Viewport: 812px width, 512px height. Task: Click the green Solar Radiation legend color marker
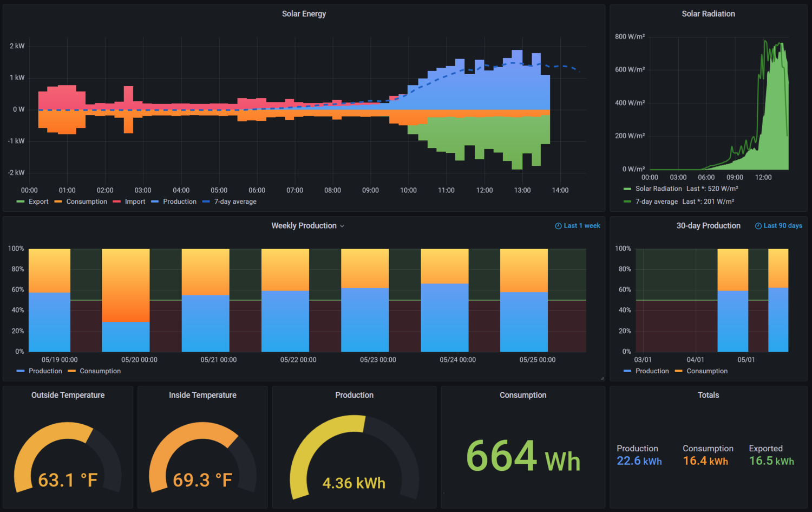(627, 189)
